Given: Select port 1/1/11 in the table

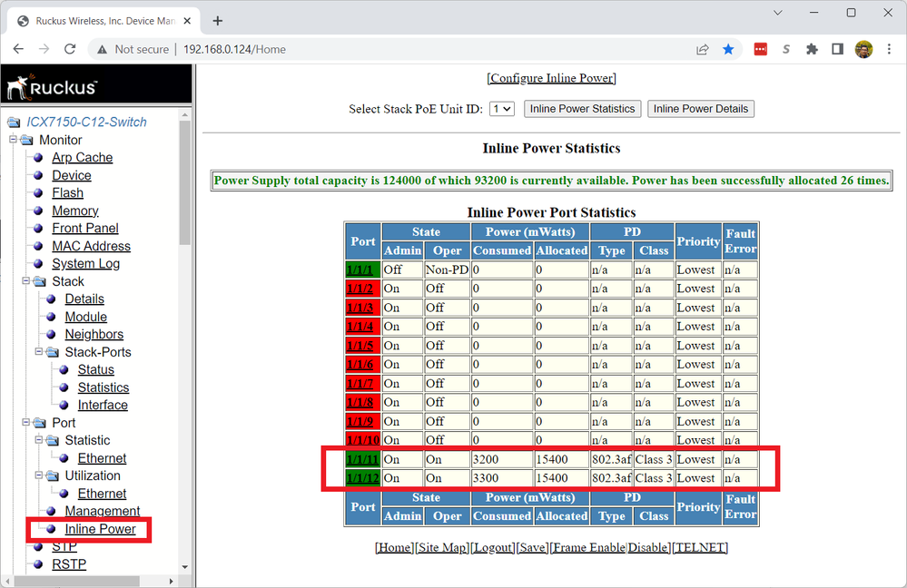Looking at the screenshot, I should (x=362, y=459).
